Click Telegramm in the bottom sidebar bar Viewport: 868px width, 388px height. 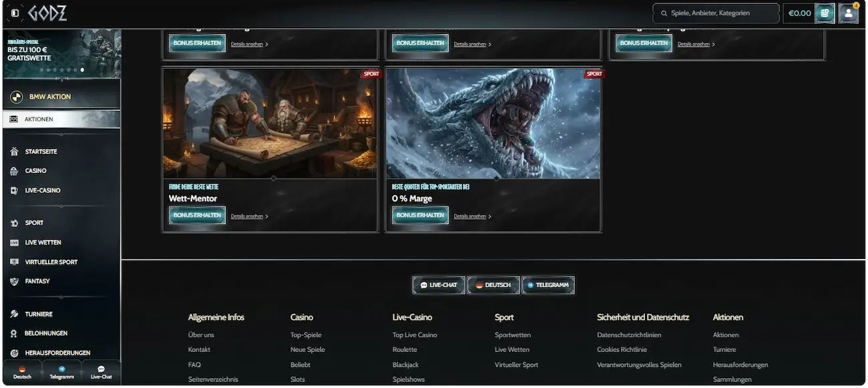click(x=61, y=373)
